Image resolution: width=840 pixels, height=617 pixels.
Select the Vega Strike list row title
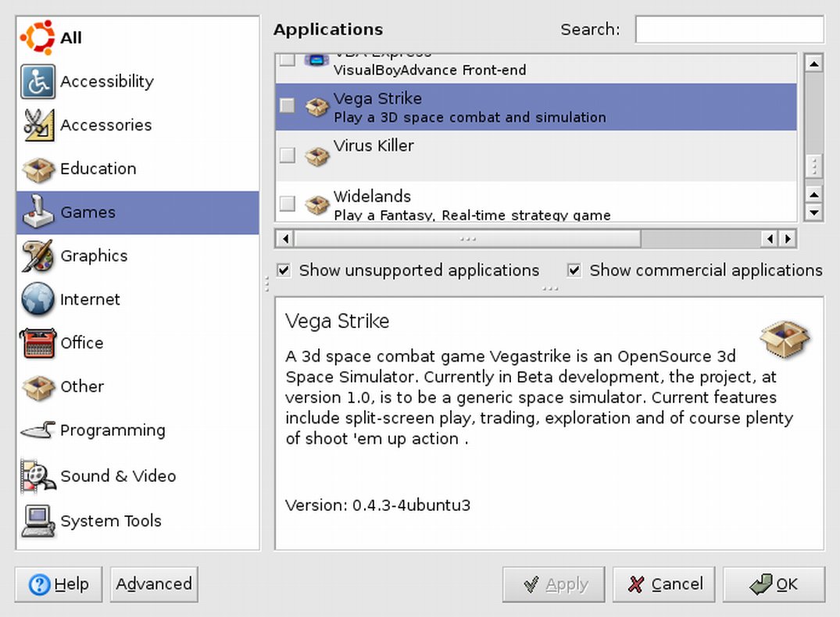tap(377, 98)
